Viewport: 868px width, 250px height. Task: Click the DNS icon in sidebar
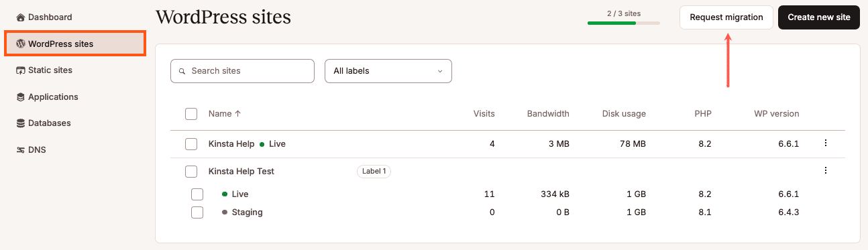(x=21, y=150)
